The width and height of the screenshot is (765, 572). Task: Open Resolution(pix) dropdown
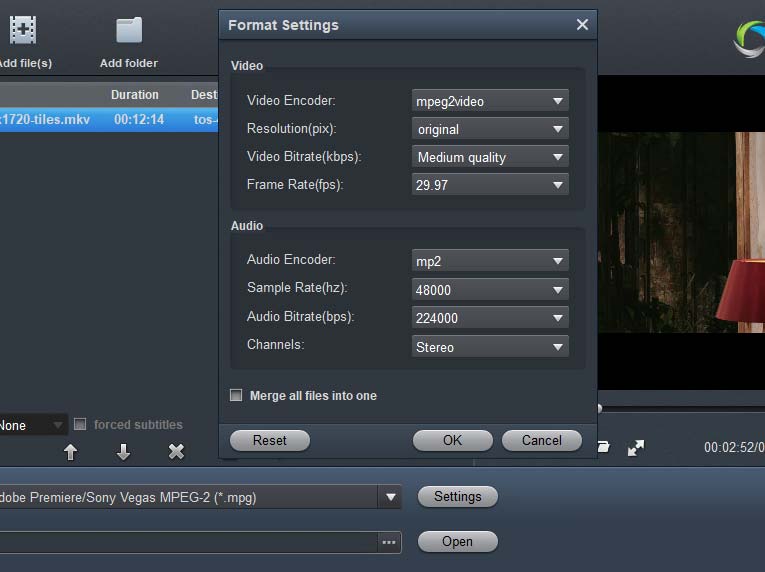coord(490,129)
